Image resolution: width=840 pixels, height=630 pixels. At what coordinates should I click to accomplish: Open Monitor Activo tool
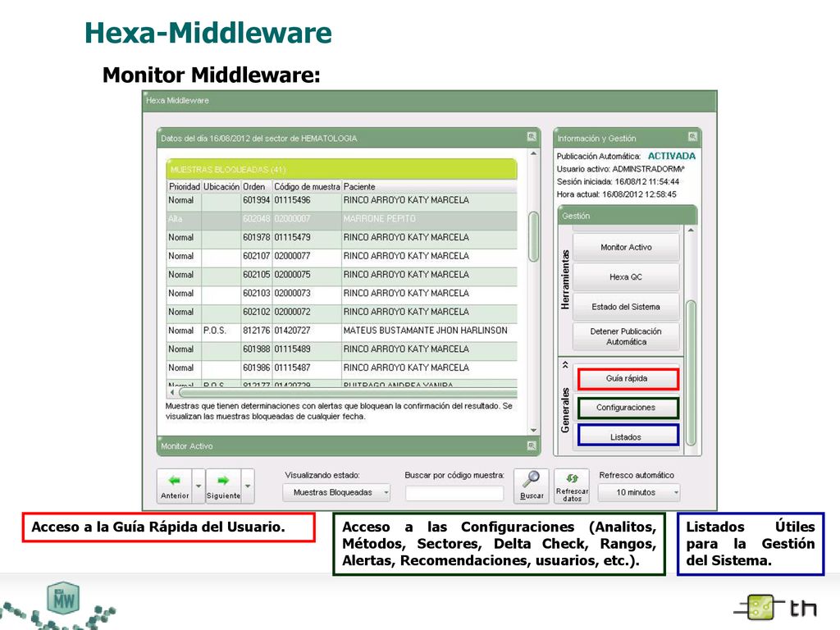point(626,247)
